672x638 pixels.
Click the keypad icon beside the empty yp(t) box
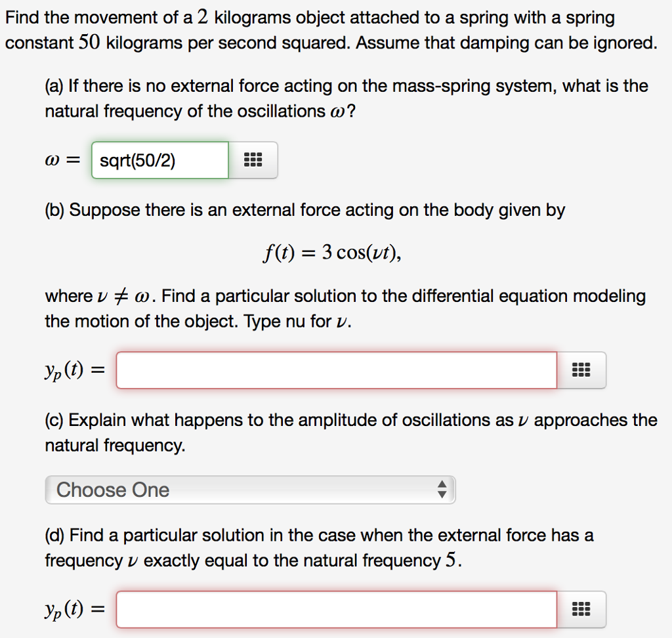(581, 370)
